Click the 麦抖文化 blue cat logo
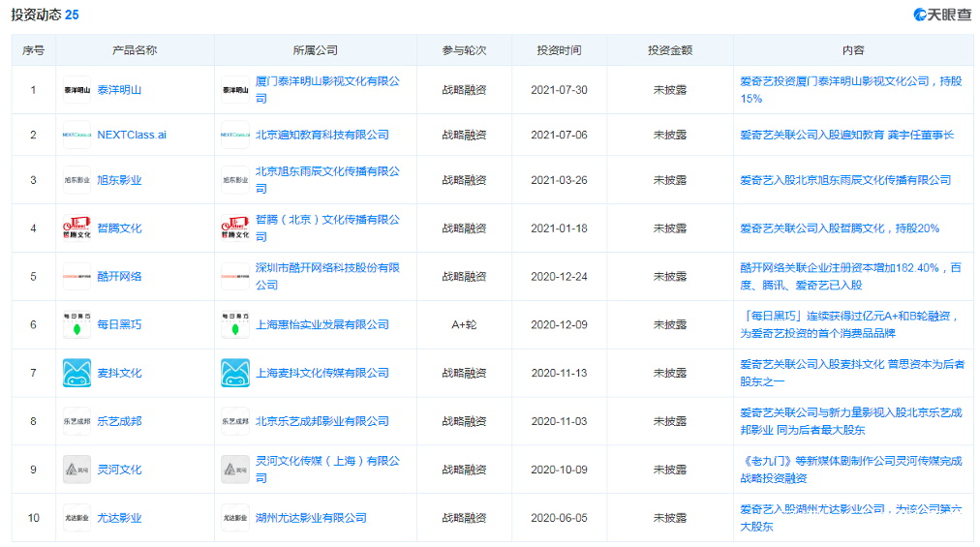Image resolution: width=980 pixels, height=547 pixels. 77,373
